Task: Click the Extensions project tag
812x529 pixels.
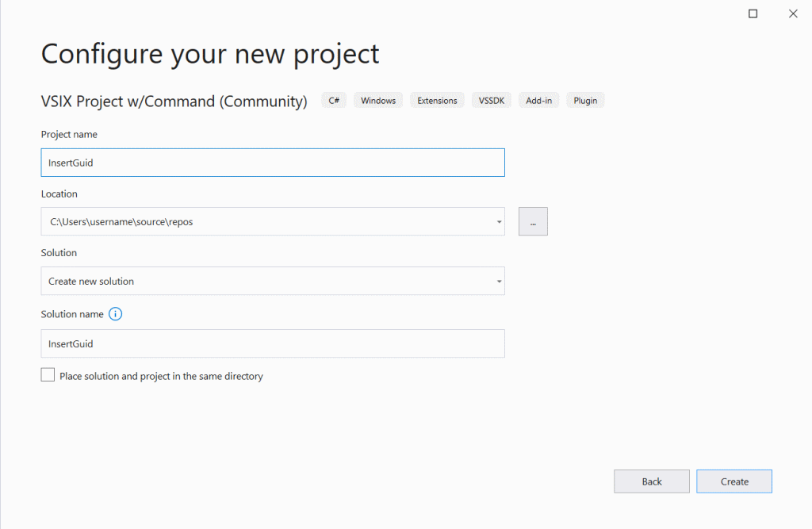Action: click(x=436, y=100)
